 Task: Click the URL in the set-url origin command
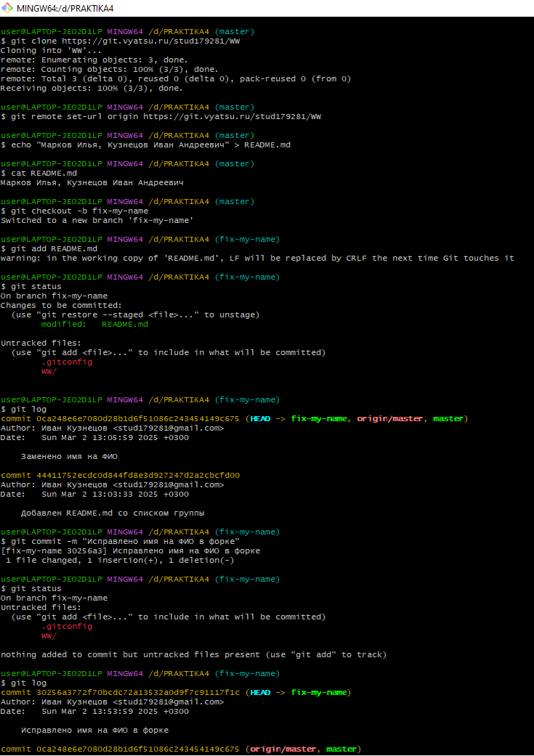(x=232, y=117)
